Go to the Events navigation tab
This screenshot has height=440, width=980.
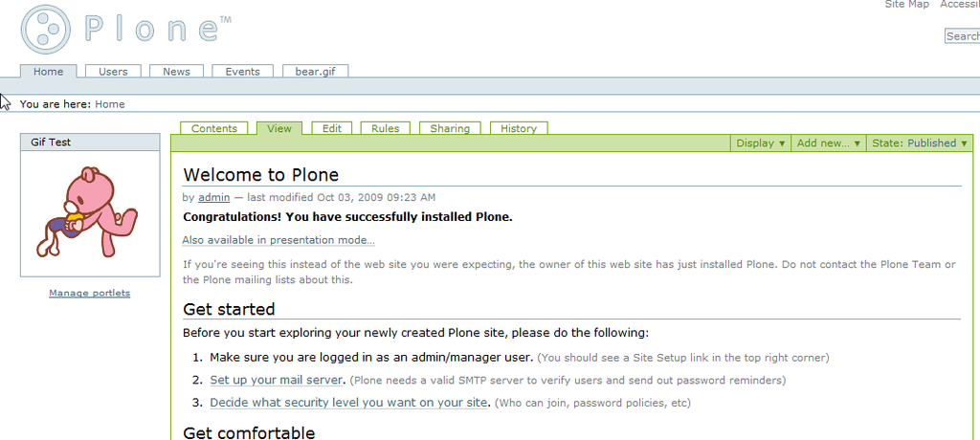point(242,71)
